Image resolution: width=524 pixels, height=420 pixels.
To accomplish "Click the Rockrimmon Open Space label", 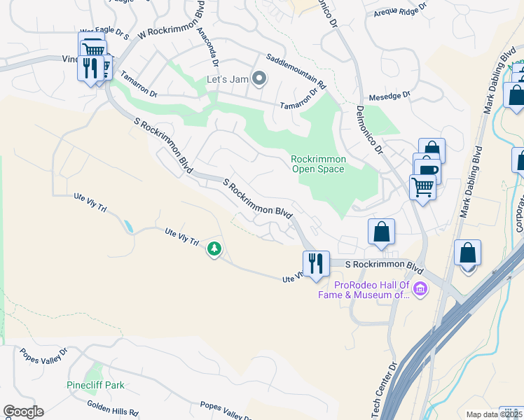I will (x=318, y=164).
